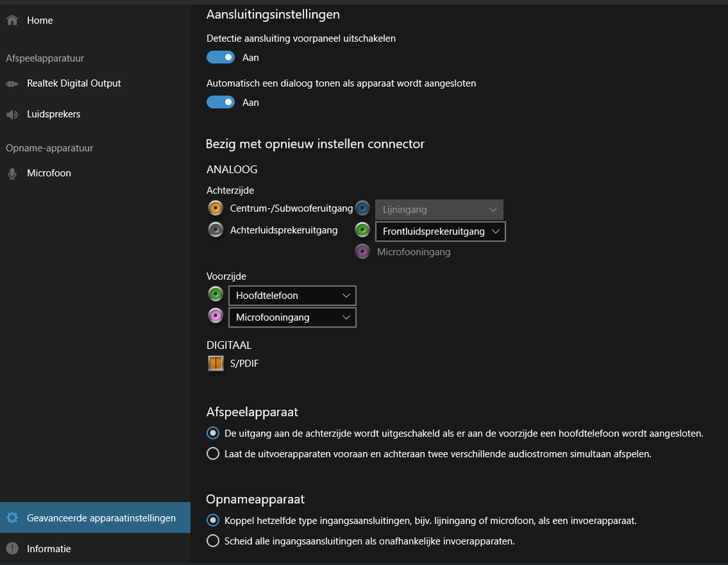
Task: Click the green front Hoofdtelefoon jack
Action: click(215, 294)
